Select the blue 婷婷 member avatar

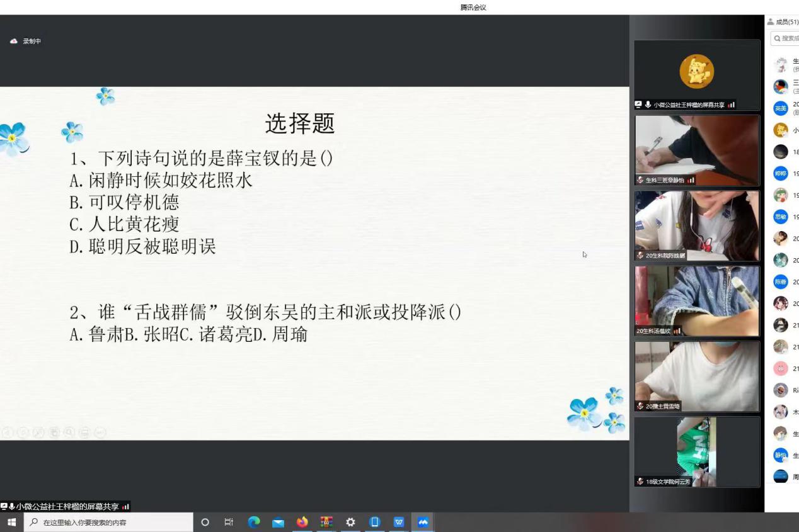[x=781, y=174]
